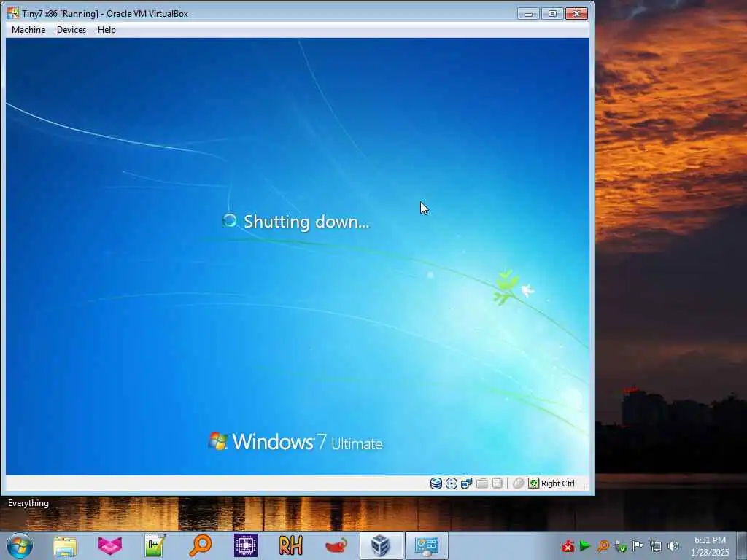Click the red bug tray icon
The height and width of the screenshot is (560, 747).
[x=568, y=545]
